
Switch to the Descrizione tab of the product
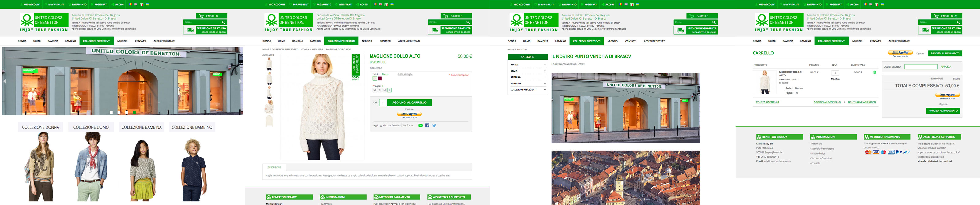[274, 167]
